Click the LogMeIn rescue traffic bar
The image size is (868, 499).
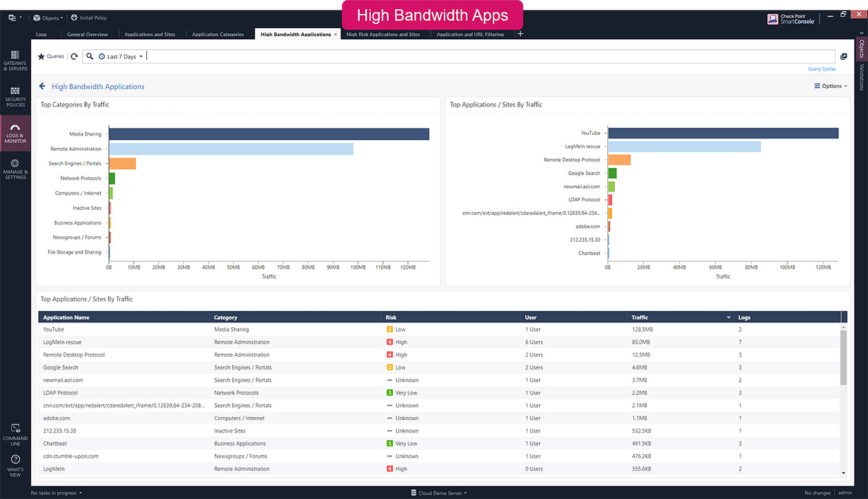684,146
